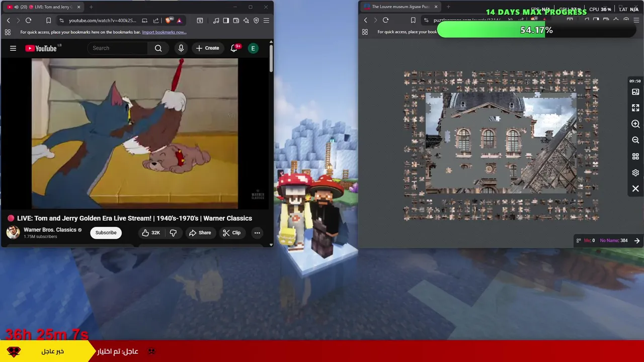Screen dimensions: 644x362
Task: Close the Louvre museum Jigsaw Puzzle tab
Action: tap(436, 7)
